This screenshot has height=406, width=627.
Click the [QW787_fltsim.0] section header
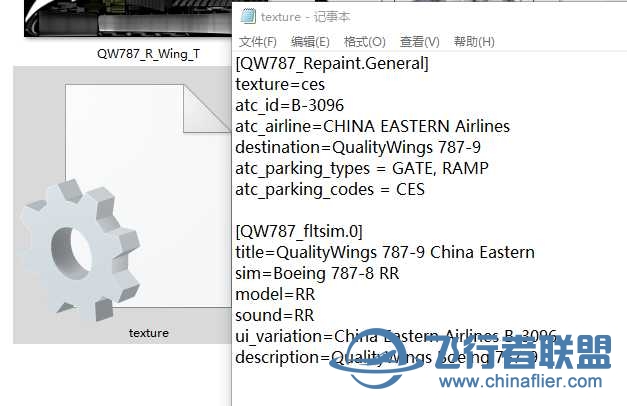pyautogui.click(x=299, y=232)
